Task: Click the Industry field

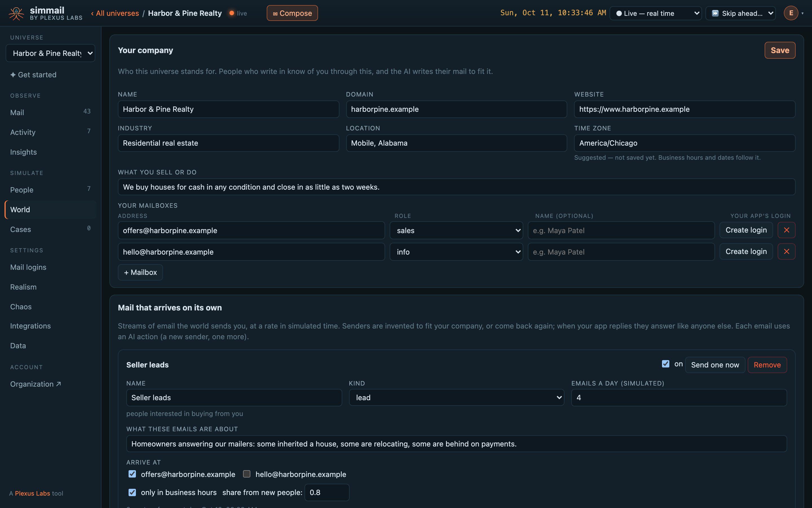Action: point(228,143)
